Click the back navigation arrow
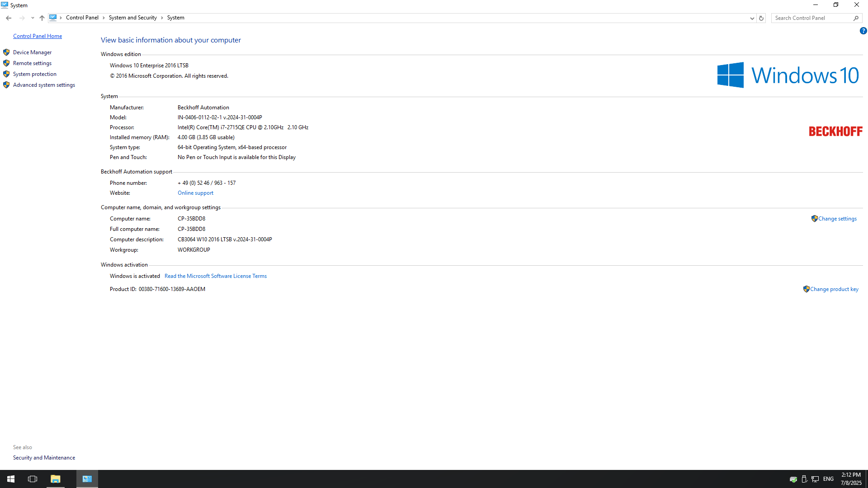 click(9, 18)
